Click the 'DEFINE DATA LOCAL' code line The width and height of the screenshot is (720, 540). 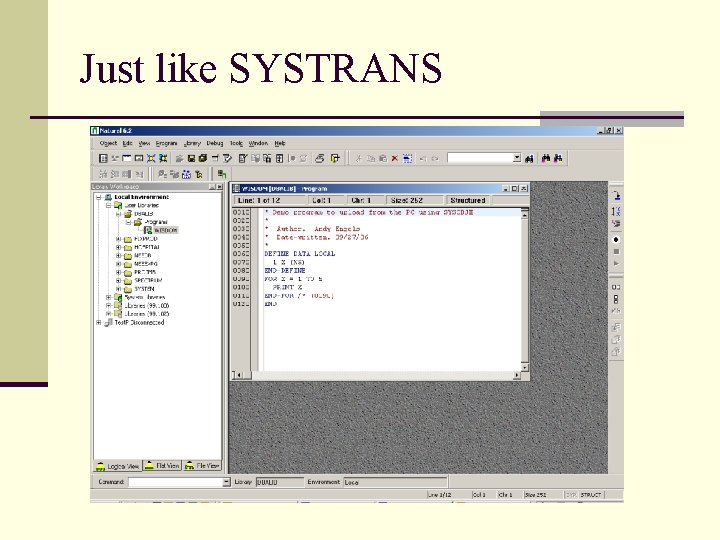(x=300, y=253)
